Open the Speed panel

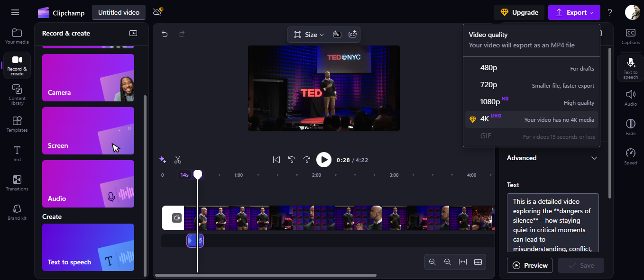pyautogui.click(x=631, y=156)
